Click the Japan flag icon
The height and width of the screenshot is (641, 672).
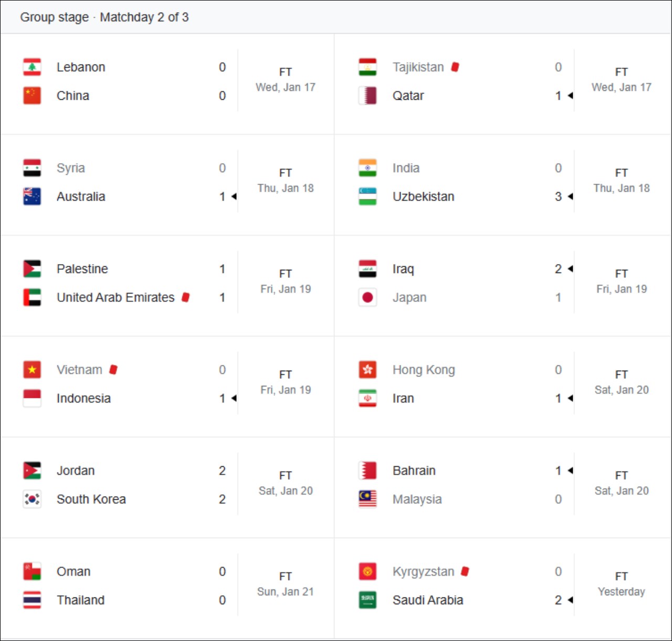pos(367,297)
